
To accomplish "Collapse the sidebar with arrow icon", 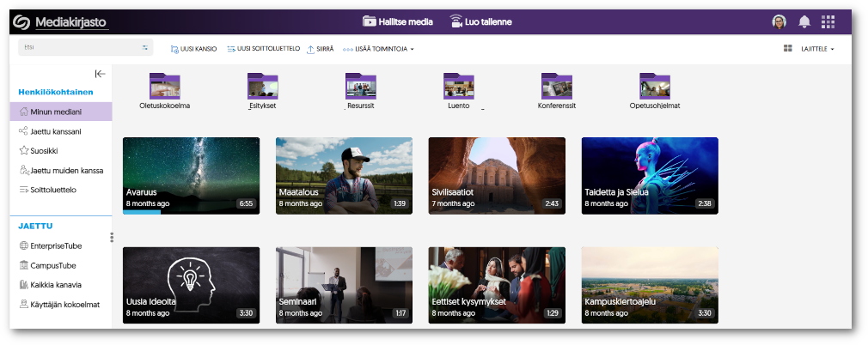I will (x=101, y=74).
